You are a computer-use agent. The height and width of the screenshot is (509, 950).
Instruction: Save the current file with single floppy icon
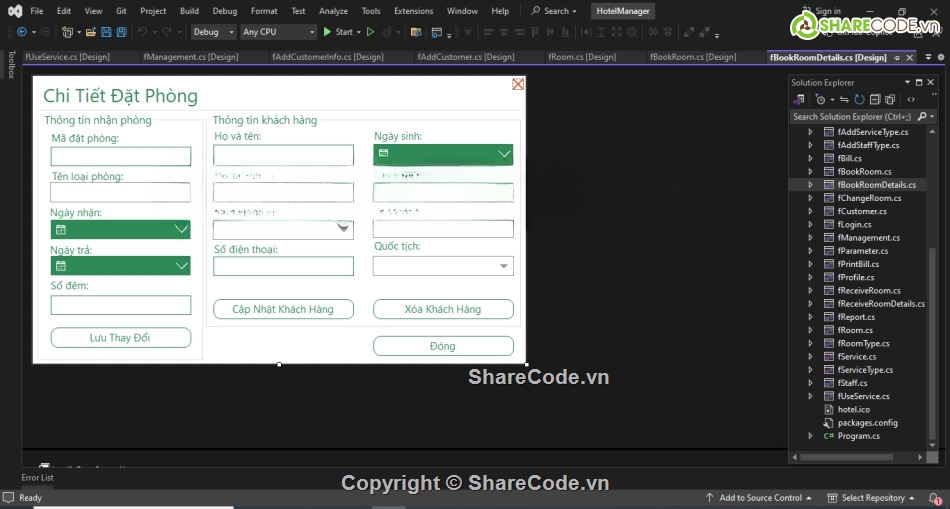click(106, 32)
